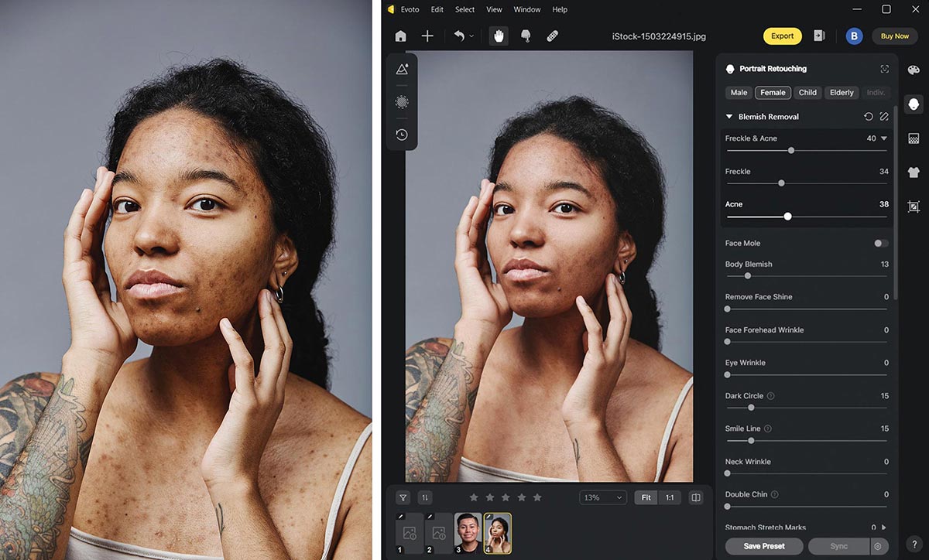Click the Save Preset button
Viewport: 929px width, 560px height.
(x=763, y=546)
